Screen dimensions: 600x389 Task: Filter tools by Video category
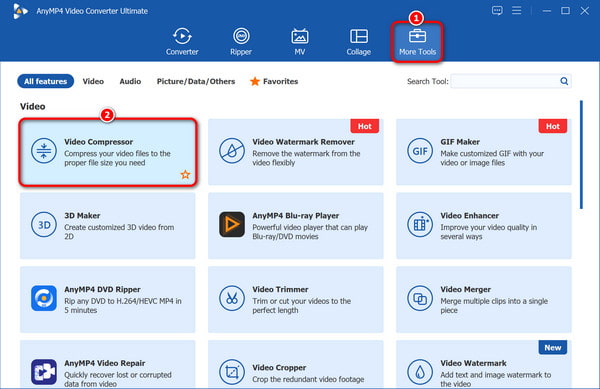[93, 81]
